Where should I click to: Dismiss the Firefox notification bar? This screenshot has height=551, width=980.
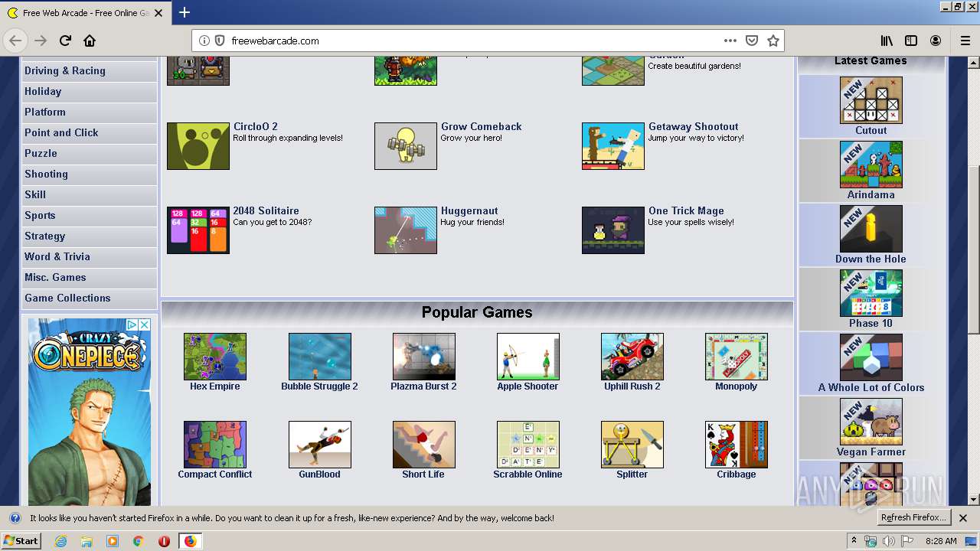(x=964, y=518)
